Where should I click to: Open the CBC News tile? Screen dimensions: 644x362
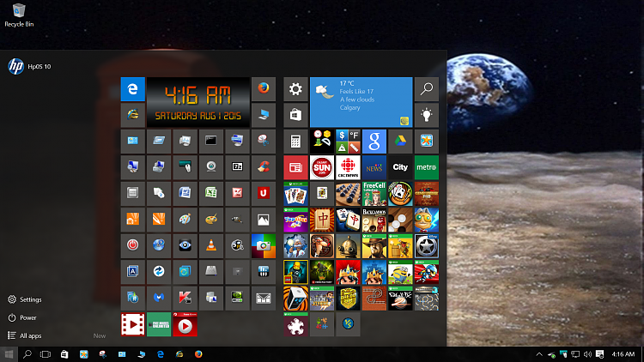(x=348, y=167)
